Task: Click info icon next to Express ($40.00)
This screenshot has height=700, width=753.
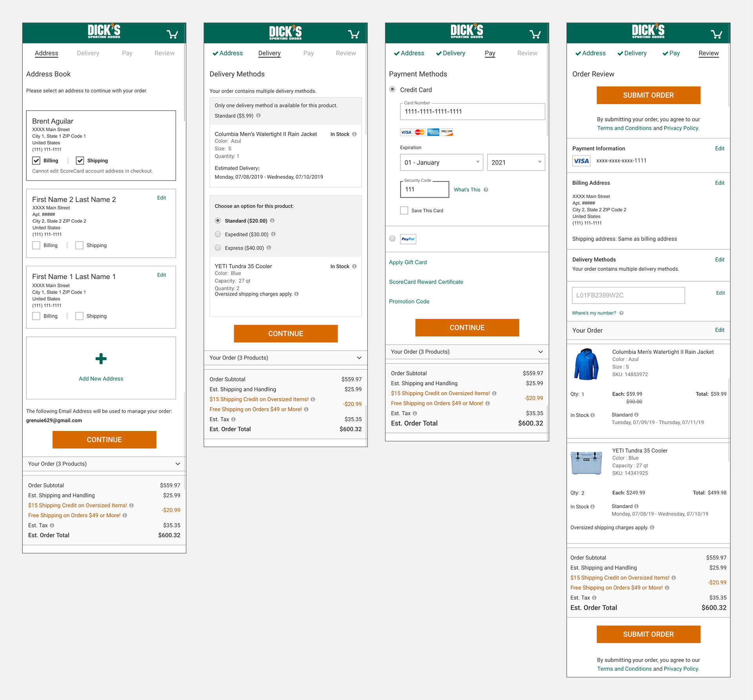Action: 269,247
